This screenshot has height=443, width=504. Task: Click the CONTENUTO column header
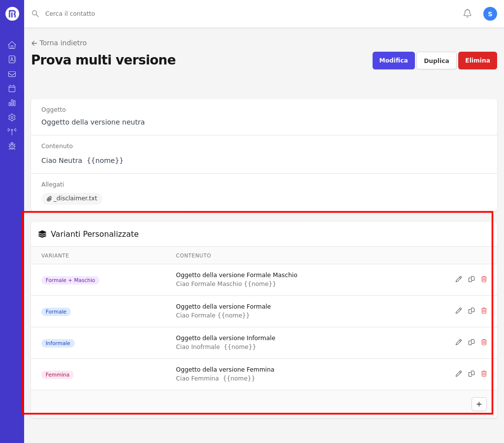pyautogui.click(x=193, y=255)
